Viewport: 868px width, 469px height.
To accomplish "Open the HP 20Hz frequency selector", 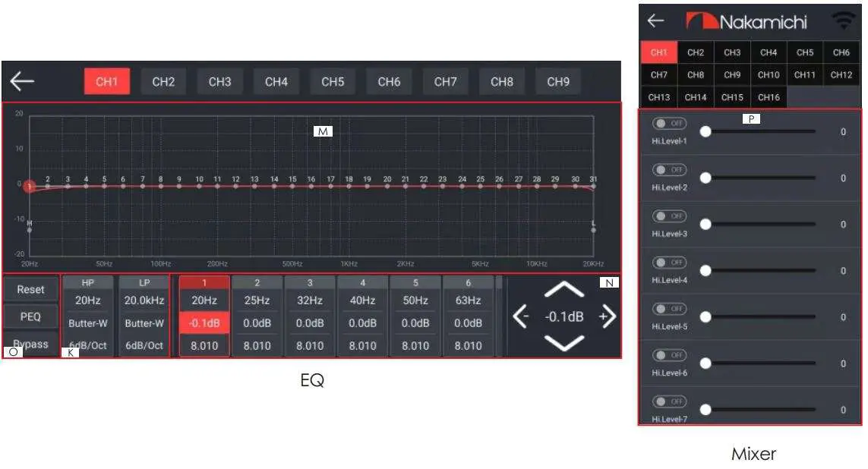I will tap(87, 300).
